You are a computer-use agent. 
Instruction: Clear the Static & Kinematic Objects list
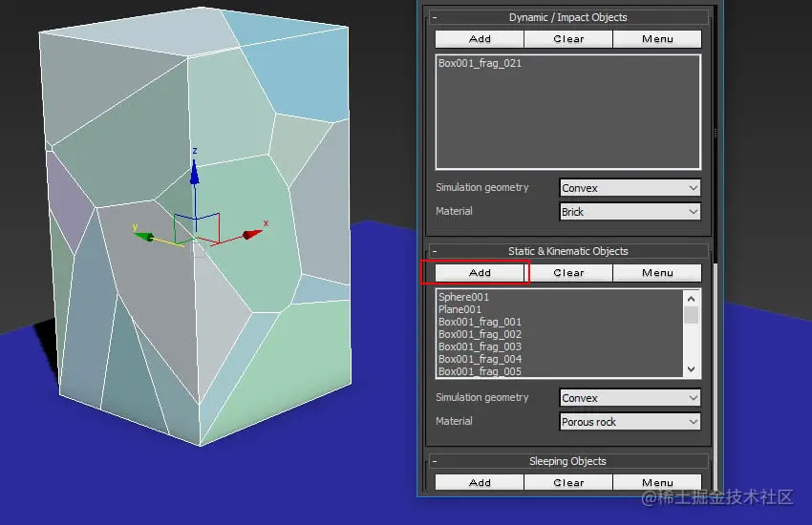pyautogui.click(x=568, y=273)
